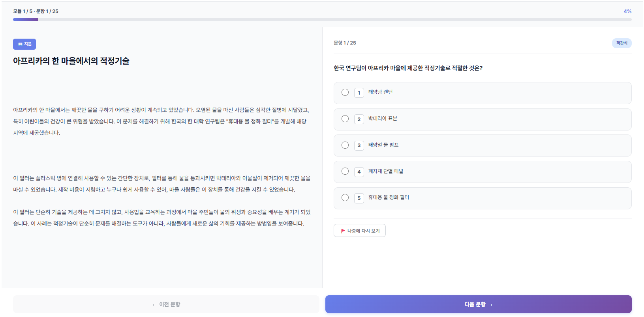Viewport: 644px width, 317px height.
Task: Click the question text 한국 연구팀이 아프리카 마을에
Action: [x=408, y=68]
